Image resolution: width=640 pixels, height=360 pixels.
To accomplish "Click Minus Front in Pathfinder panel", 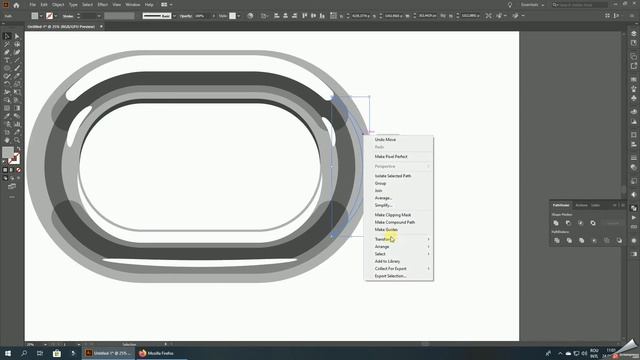I will point(568,223).
